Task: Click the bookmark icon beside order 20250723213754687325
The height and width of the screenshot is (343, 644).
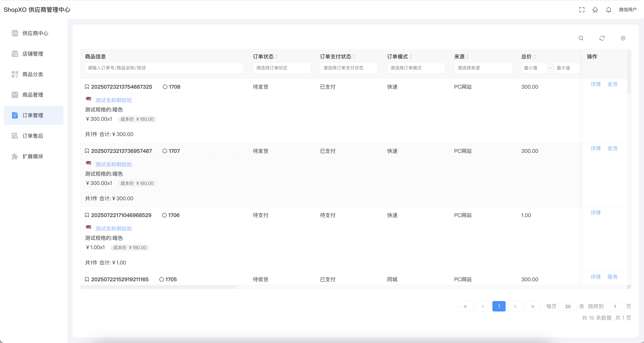Action: click(x=87, y=87)
